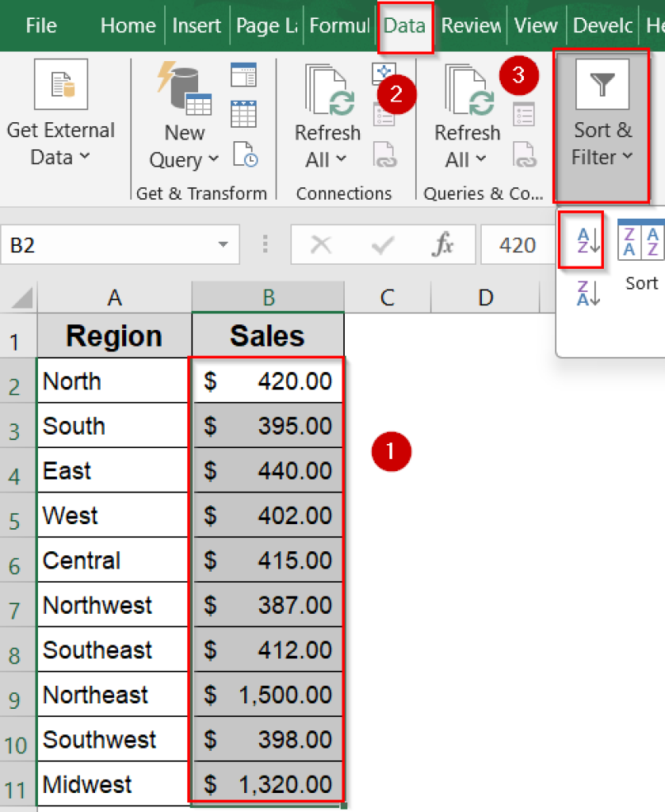Select the Sort A to Z icon
This screenshot has height=812, width=665.
(581, 239)
